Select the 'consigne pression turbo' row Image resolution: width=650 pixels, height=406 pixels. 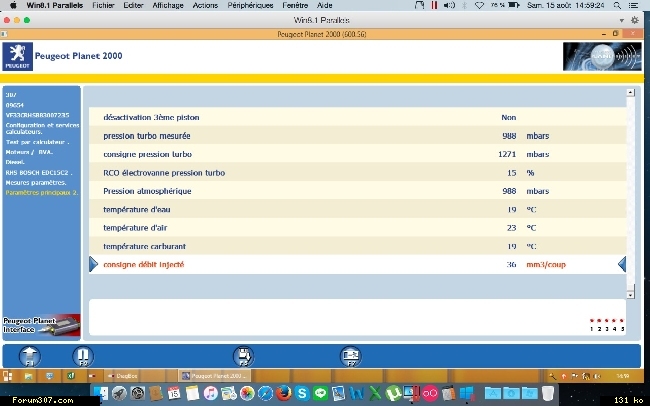[357, 154]
